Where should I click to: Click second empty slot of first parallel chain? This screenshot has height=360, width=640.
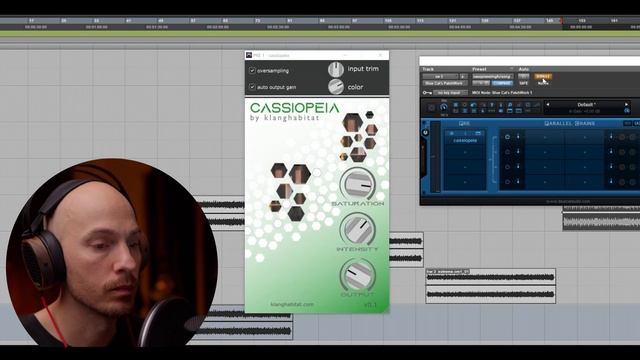[x=584, y=137]
